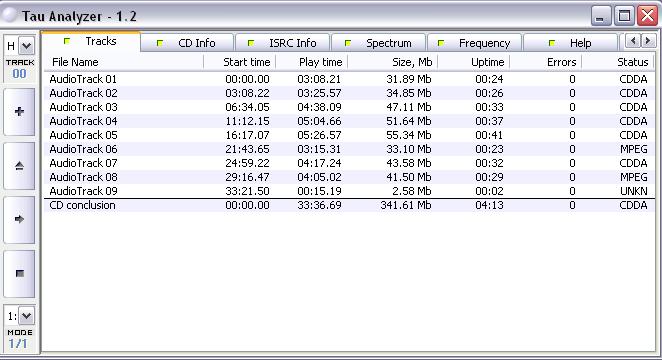Open the Frequency tab
The image size is (662, 360).
pyautogui.click(x=474, y=43)
